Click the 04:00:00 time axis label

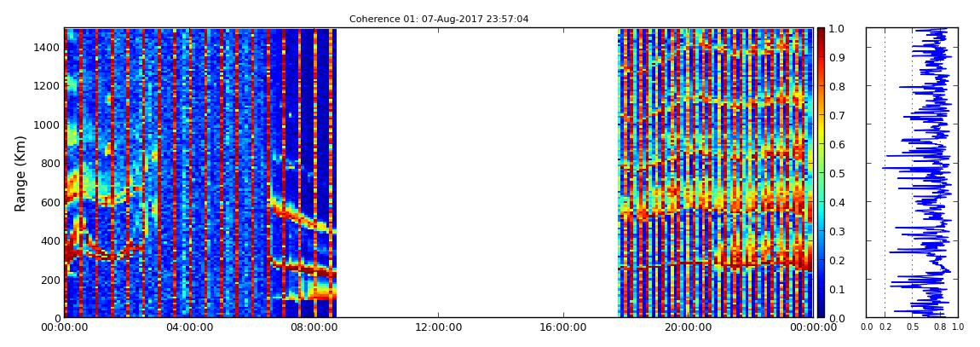click(188, 327)
